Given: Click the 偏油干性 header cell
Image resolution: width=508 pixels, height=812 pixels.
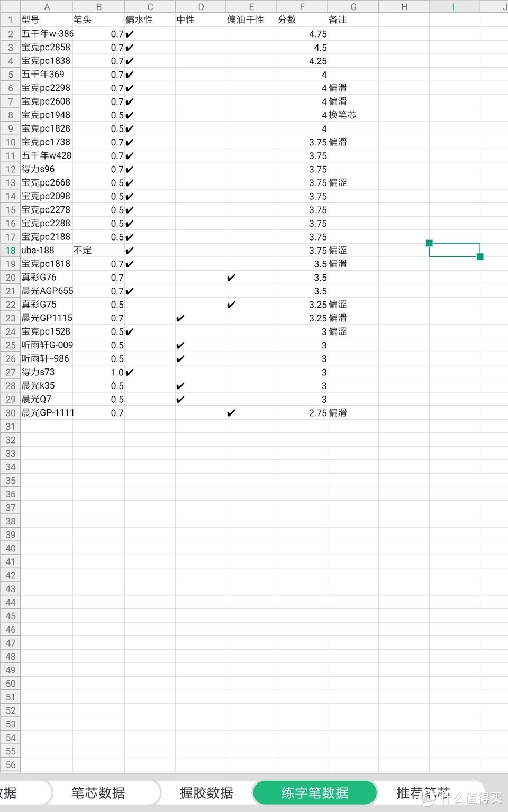Looking at the screenshot, I should 251,20.
